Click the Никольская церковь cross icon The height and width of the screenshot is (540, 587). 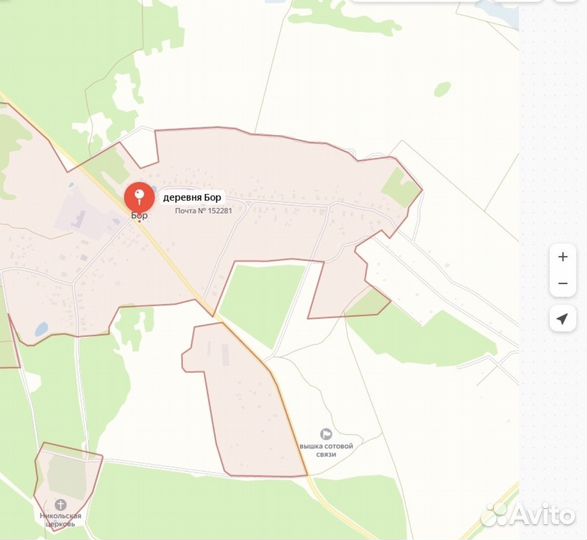pos(60,504)
